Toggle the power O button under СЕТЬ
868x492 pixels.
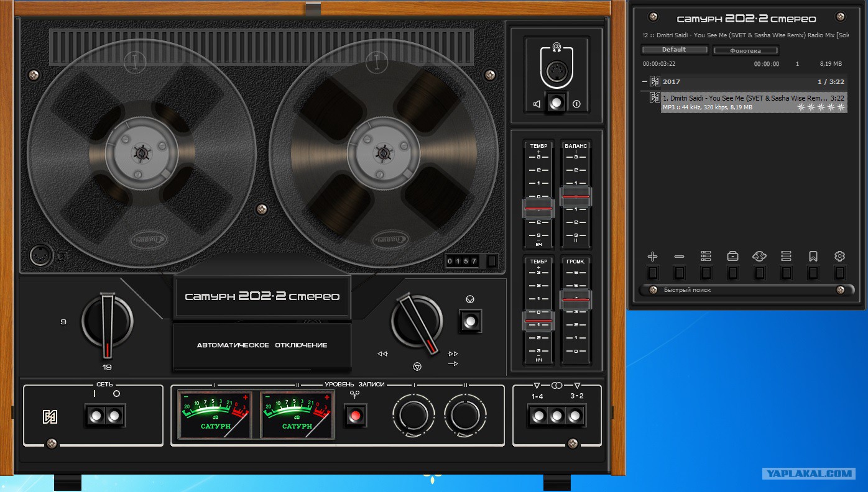point(114,416)
